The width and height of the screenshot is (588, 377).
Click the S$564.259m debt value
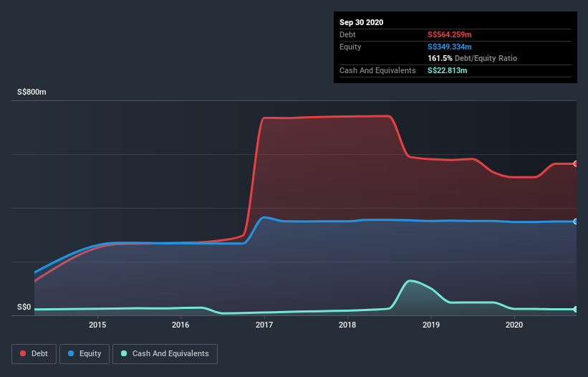point(449,34)
